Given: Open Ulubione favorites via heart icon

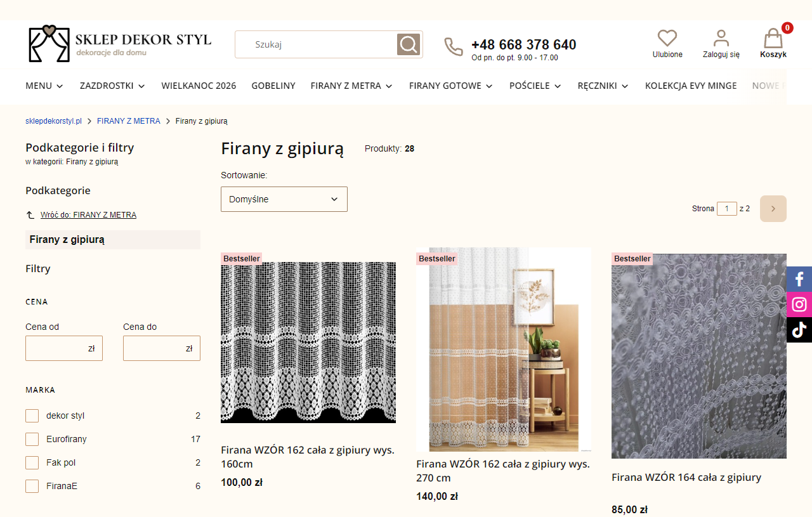Looking at the screenshot, I should pos(667,38).
